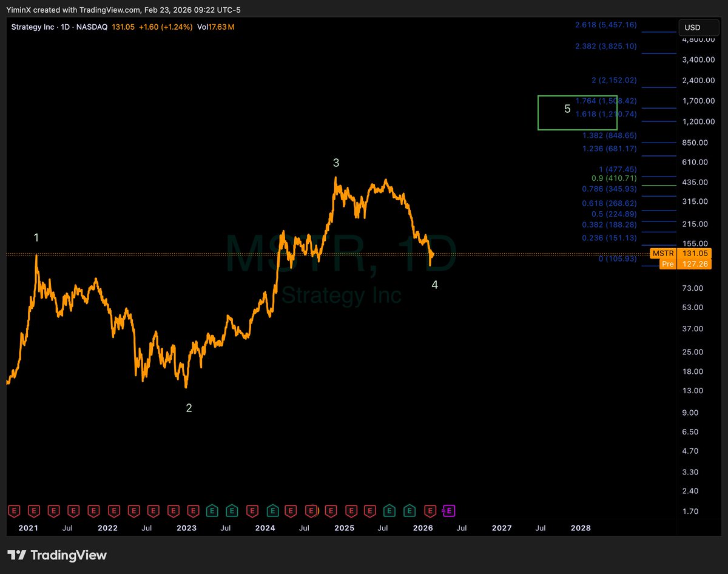This screenshot has height=574, width=728.
Task: Click the 2023 time axis label
Action: point(186,528)
